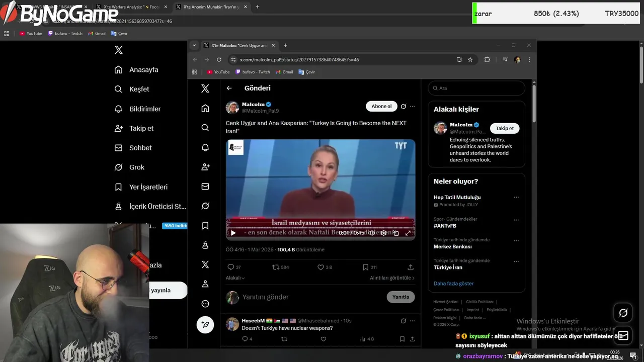Image resolution: width=644 pixels, height=362 pixels.
Task: Click Takip et button for Malcolm
Action: (x=505, y=128)
